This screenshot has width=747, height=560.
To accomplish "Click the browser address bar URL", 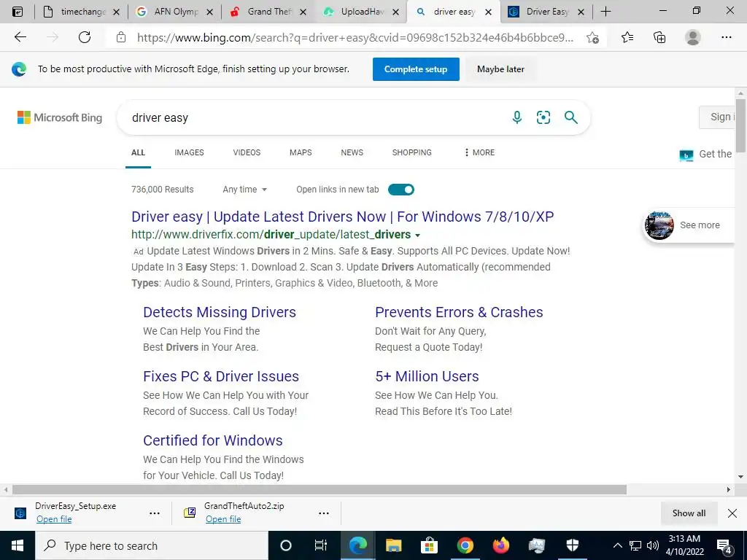I will pyautogui.click(x=355, y=38).
